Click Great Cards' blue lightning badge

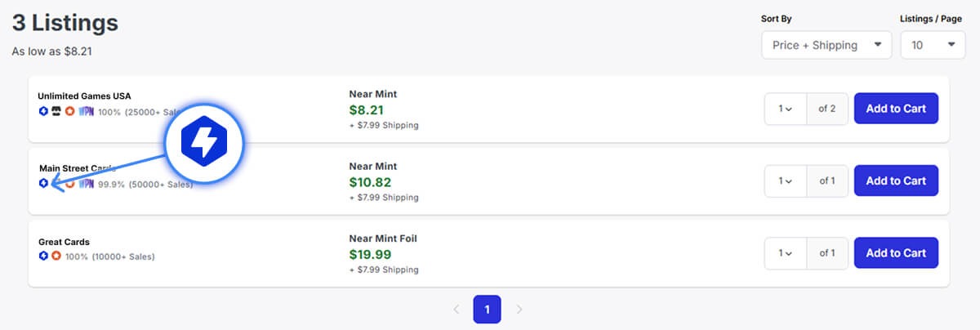point(43,256)
